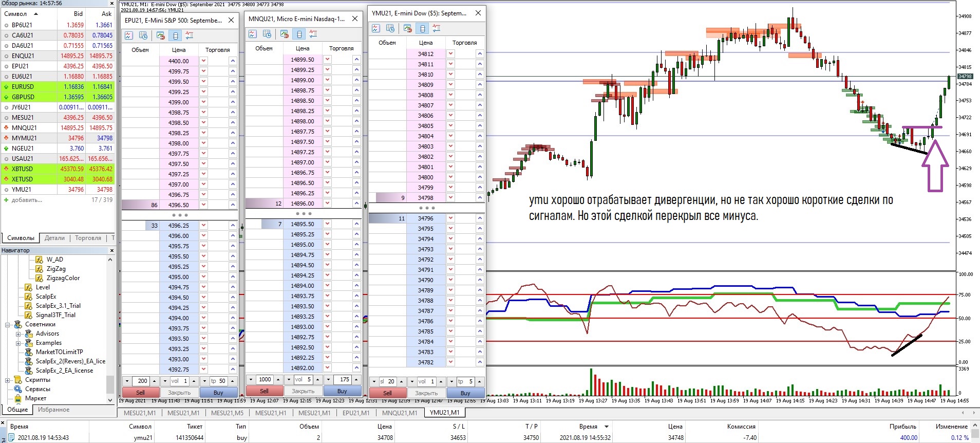
Task: Click chart-with-magnet icon in YMU21 depth window
Action: click(408, 28)
